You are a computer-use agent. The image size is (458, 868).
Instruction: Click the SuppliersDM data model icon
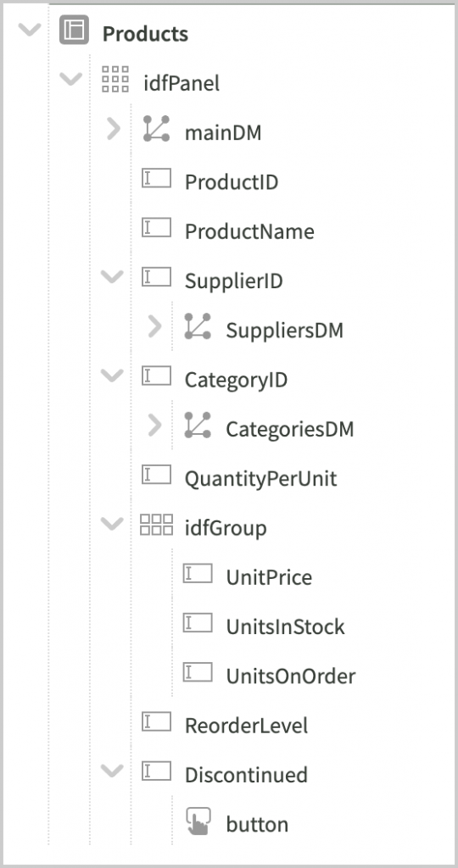pos(198,326)
